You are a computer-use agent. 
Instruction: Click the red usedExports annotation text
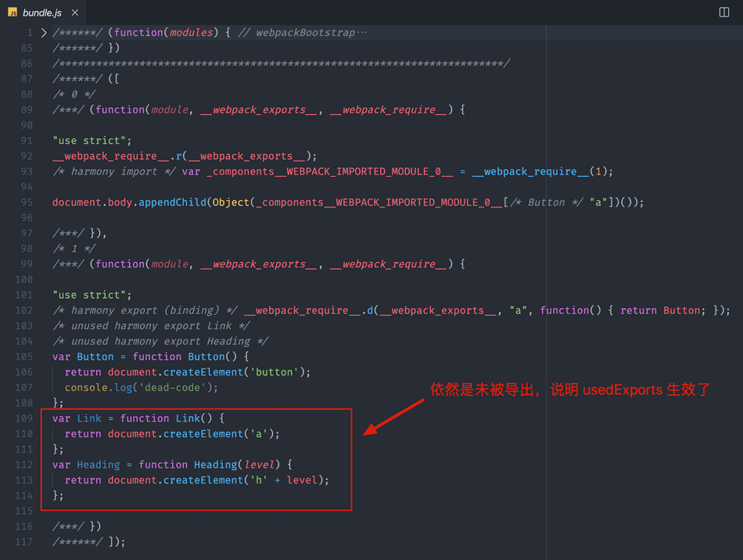(569, 389)
